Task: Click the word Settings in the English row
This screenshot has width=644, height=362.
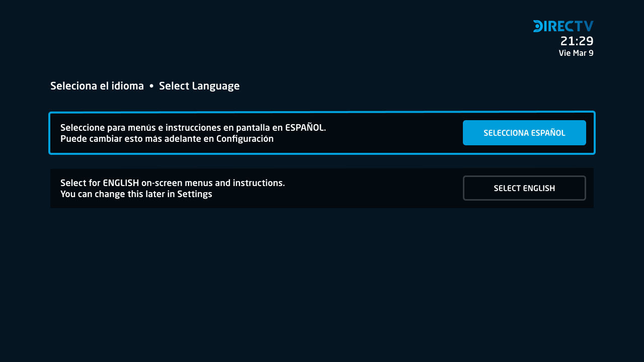Action: 195,194
